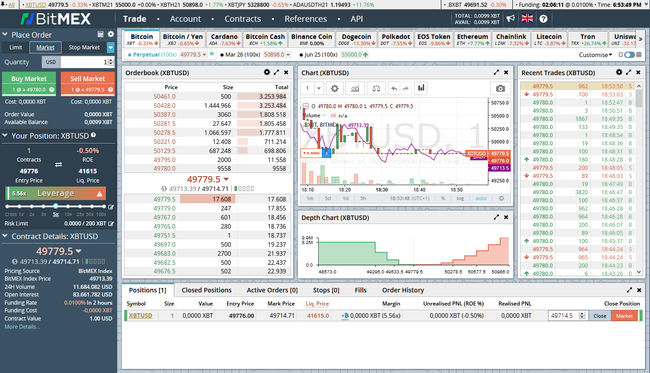Open the chart interval dropdown arrow
The height and width of the screenshot is (373, 650).
click(319, 88)
